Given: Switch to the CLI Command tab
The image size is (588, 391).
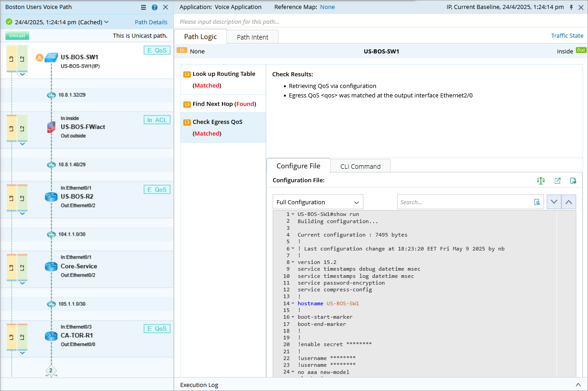Looking at the screenshot, I should [360, 167].
